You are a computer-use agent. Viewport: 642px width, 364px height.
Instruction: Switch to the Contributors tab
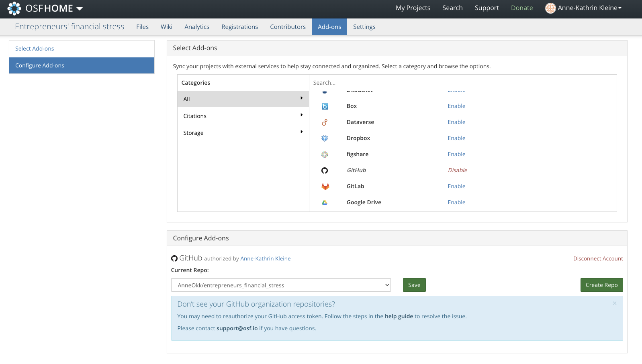pyautogui.click(x=288, y=27)
